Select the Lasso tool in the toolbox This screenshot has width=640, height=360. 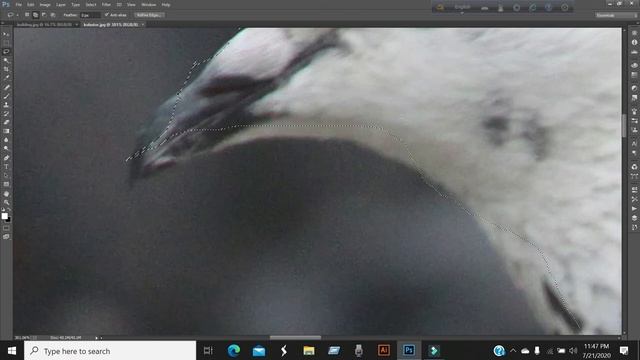tap(6, 52)
